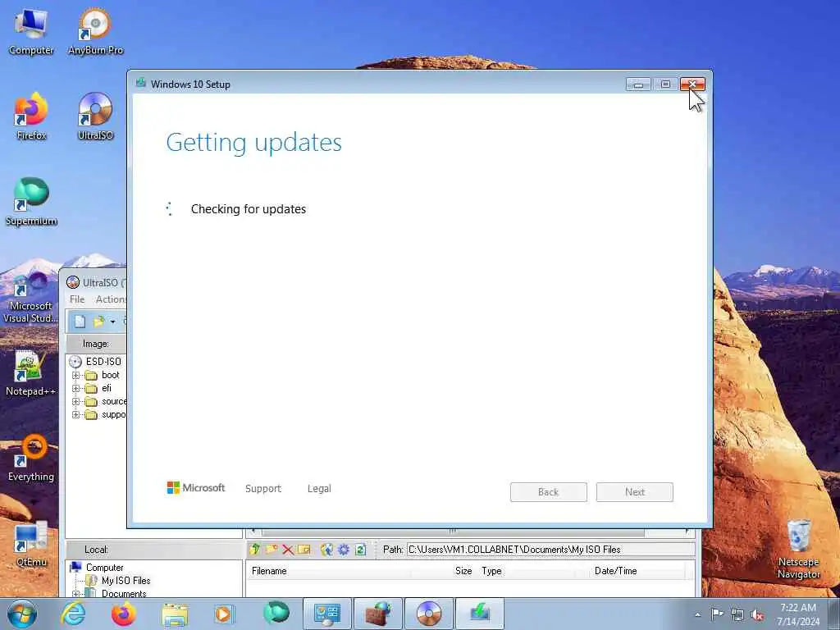Switch to UltraISO taskbar button
840x630 pixels.
[x=429, y=614]
